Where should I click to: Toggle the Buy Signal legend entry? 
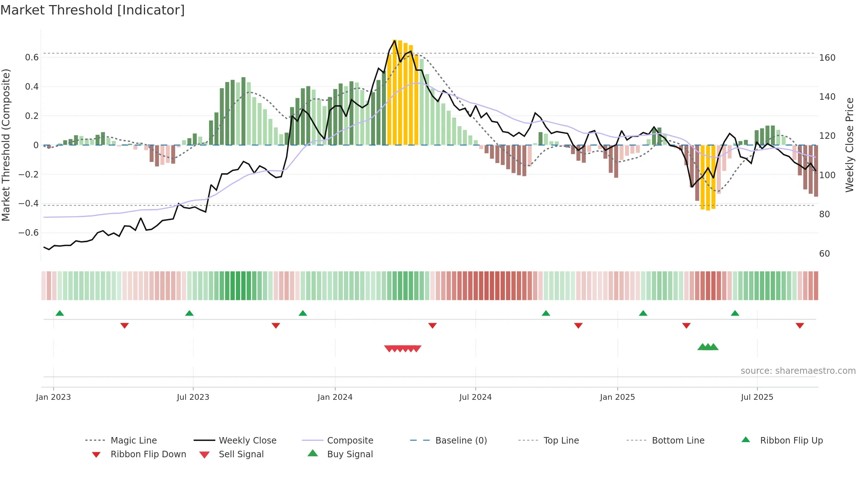[x=340, y=454]
